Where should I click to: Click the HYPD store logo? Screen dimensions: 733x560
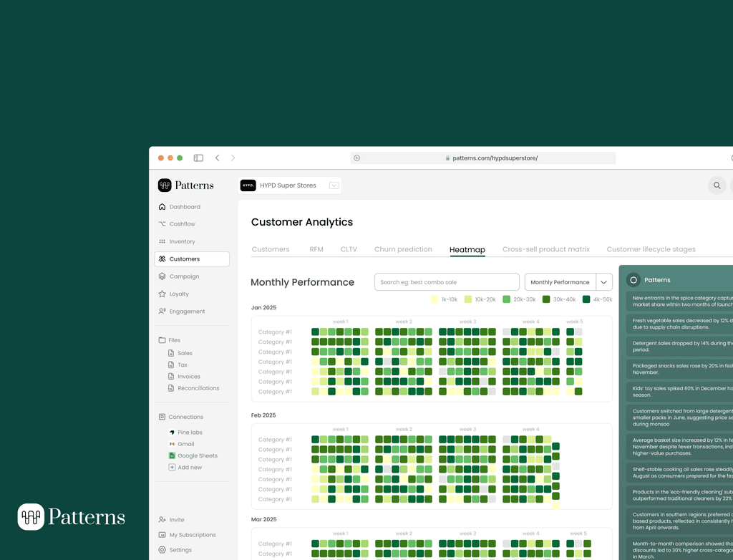pyautogui.click(x=248, y=185)
